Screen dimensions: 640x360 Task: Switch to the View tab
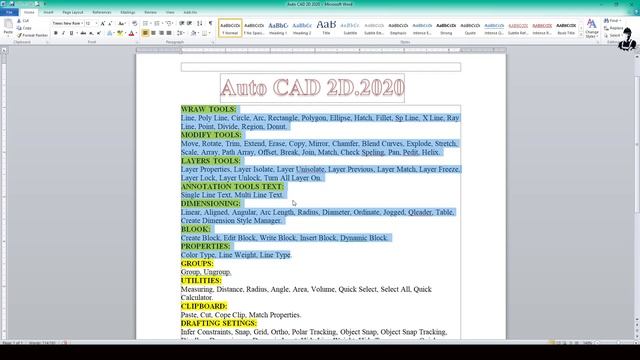pos(170,12)
